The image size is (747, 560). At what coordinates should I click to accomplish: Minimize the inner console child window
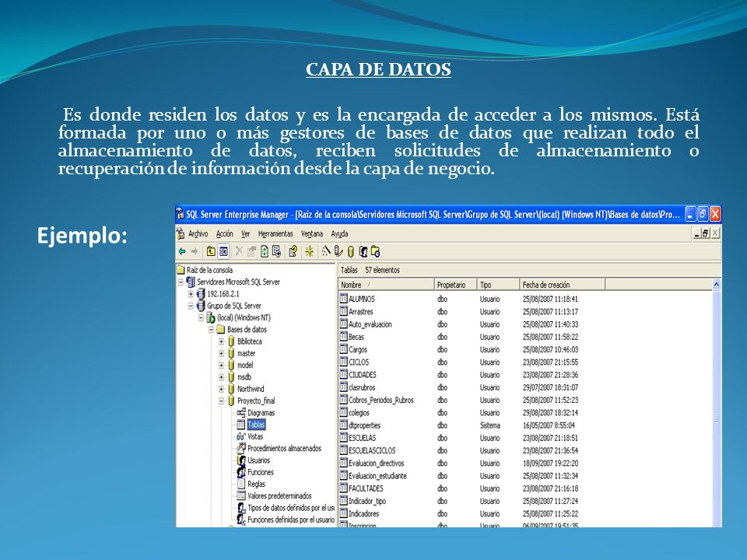696,233
